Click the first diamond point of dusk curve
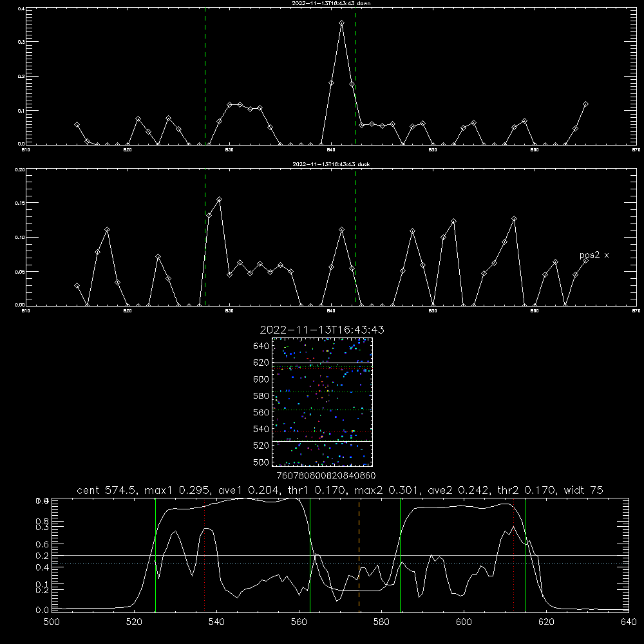 coord(77,285)
